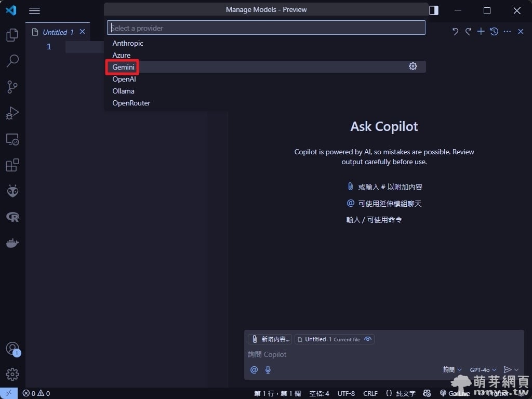Select OpenRouter from the provider list
This screenshot has height=399, width=532.
click(131, 103)
